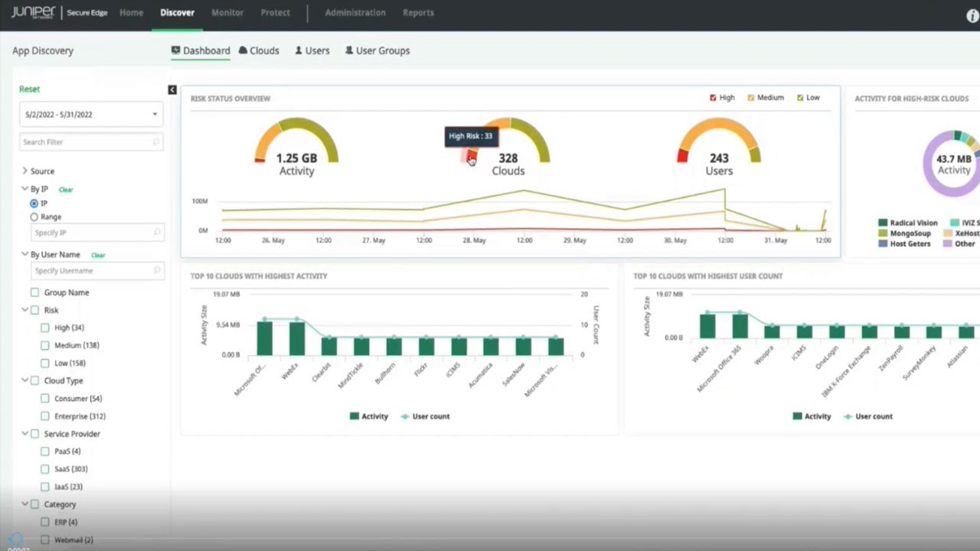Click the Clouds tab cloud icon
Viewport: 980px width, 551px height.
coord(243,50)
